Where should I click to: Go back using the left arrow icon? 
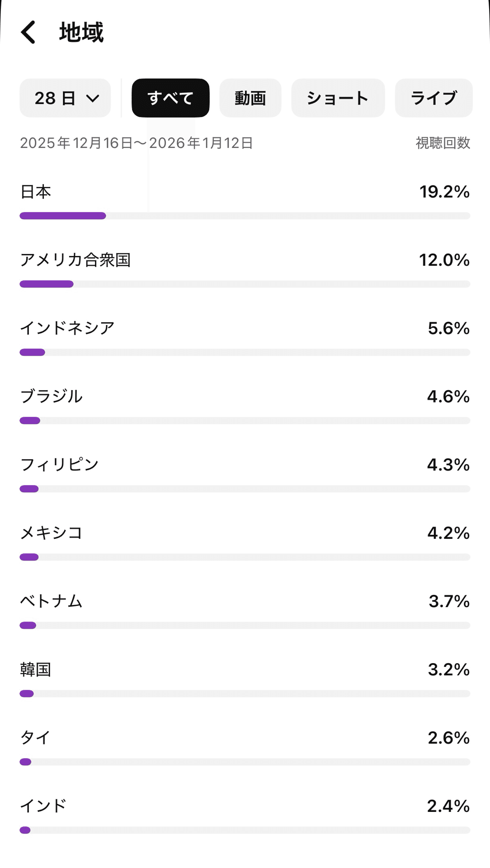(x=28, y=32)
